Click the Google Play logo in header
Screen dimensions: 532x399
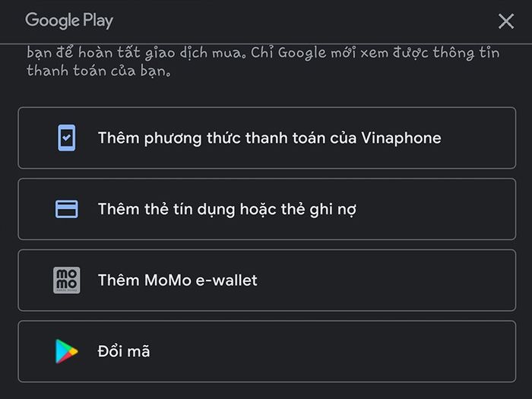[69, 21]
